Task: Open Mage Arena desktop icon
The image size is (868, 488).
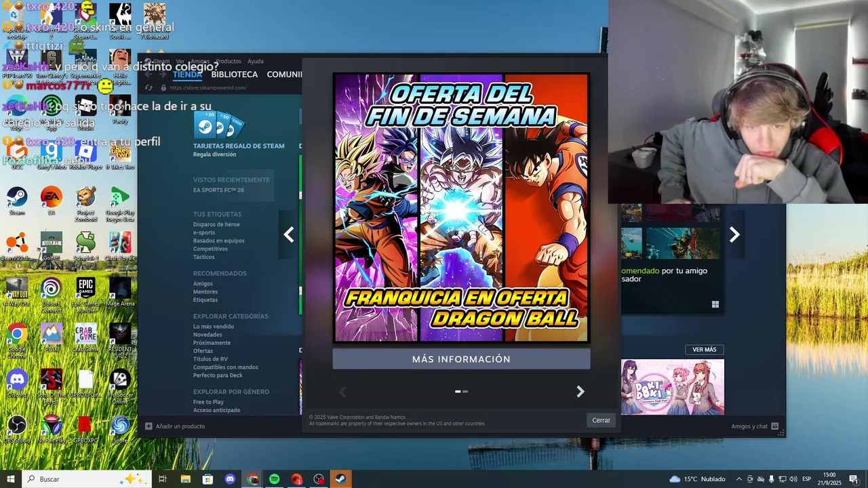Action: point(120,292)
